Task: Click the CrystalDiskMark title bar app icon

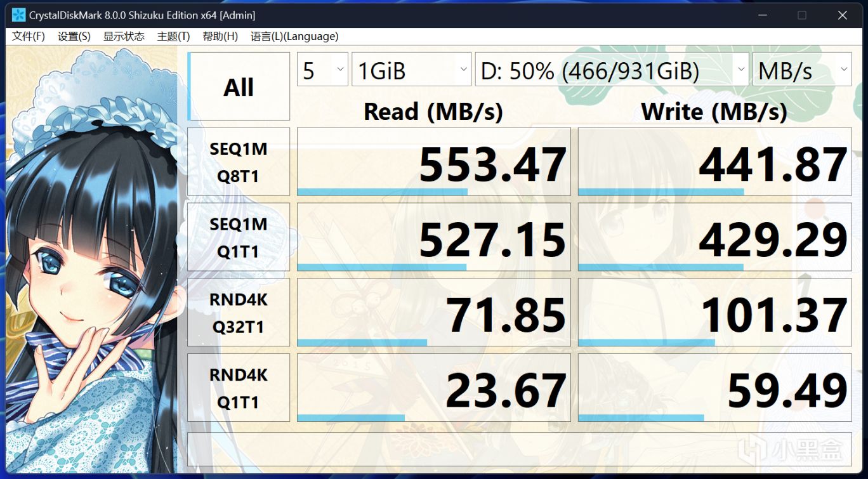Action: (x=18, y=15)
